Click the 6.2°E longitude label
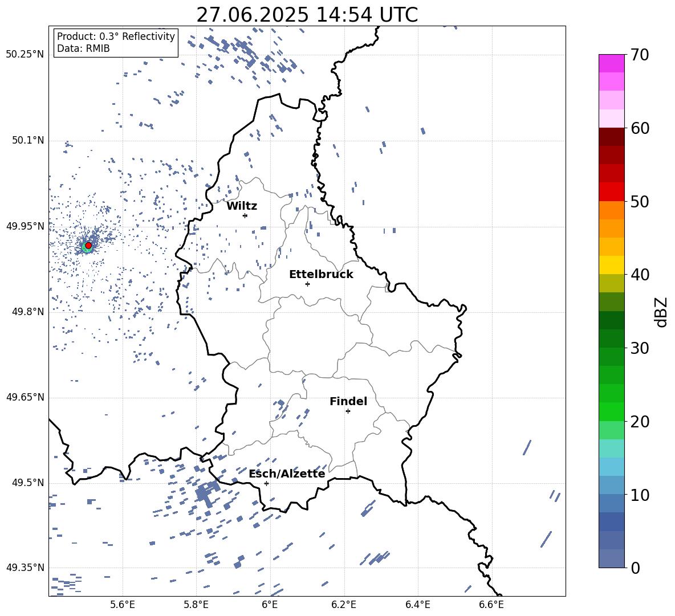675x616 pixels. 344,605
